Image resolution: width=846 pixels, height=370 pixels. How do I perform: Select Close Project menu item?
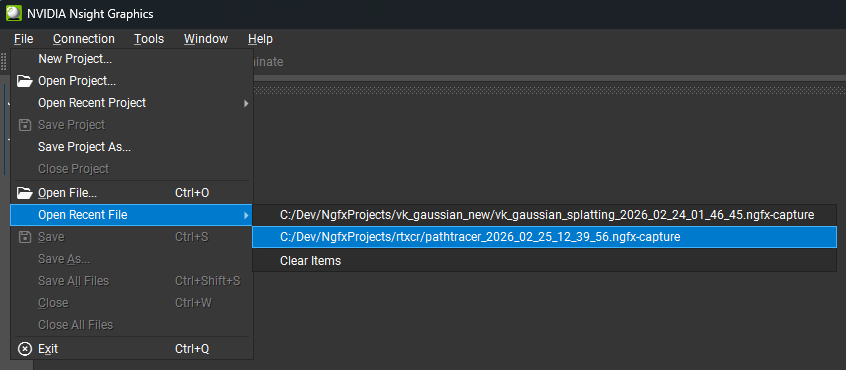click(x=131, y=169)
